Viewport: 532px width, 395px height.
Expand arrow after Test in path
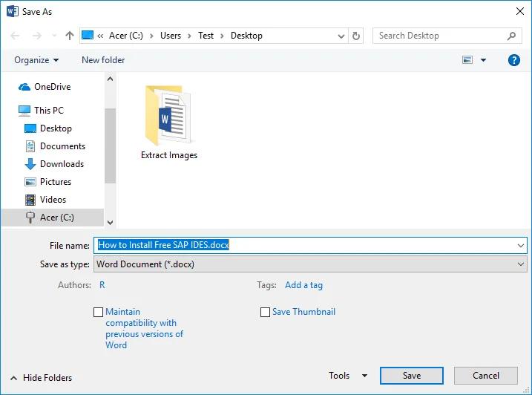(x=222, y=36)
